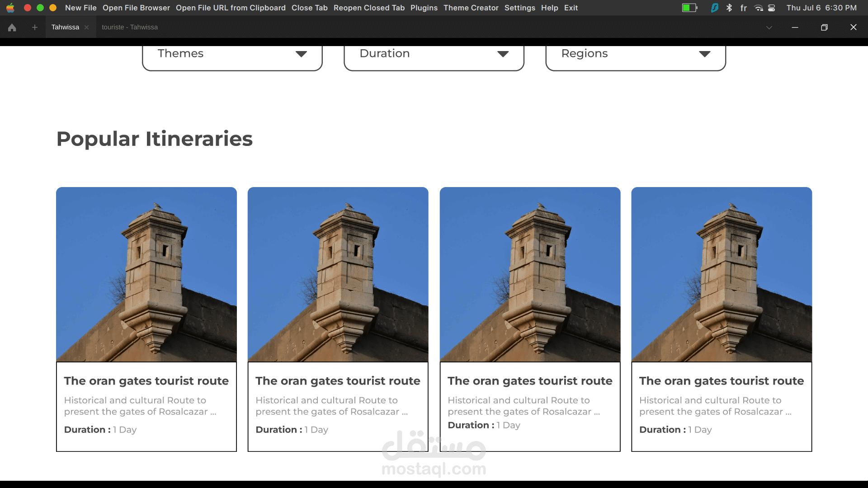Open first oran gates tourist route title

(x=146, y=381)
